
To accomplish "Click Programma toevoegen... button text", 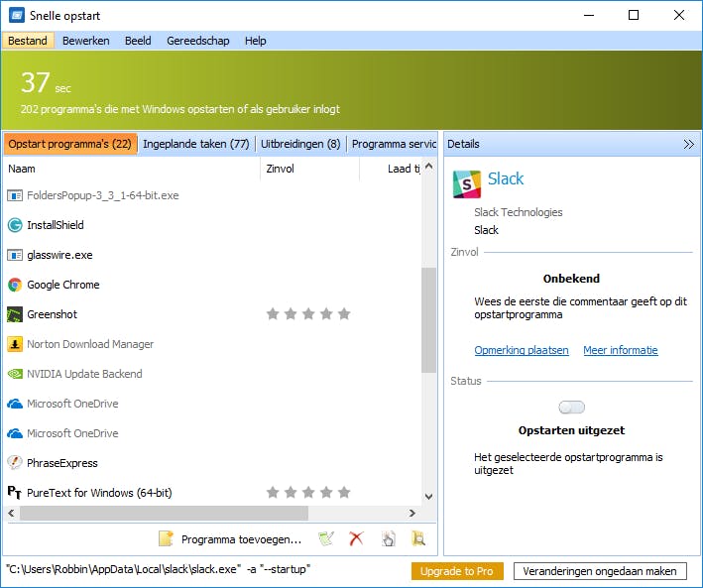I will click(241, 539).
